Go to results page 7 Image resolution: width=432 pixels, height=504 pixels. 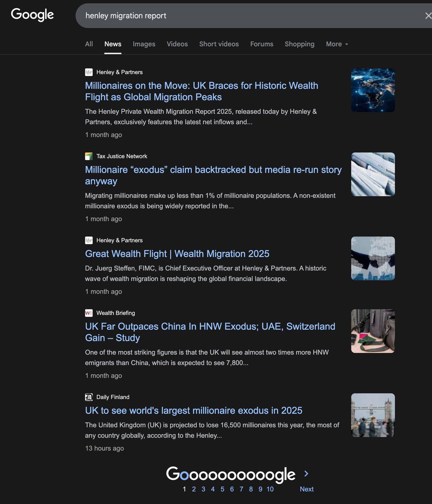(241, 489)
